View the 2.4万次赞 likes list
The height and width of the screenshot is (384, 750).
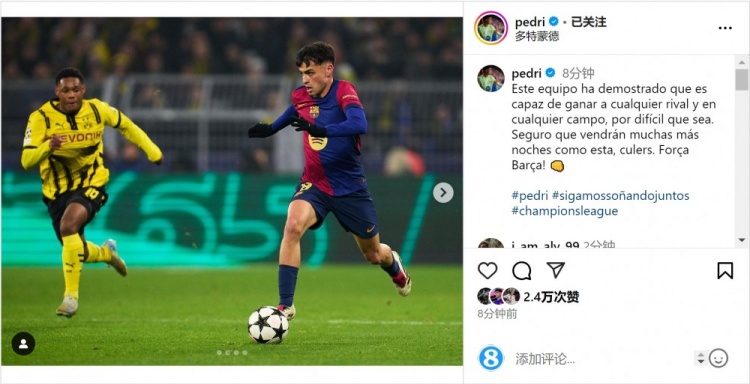click(551, 297)
